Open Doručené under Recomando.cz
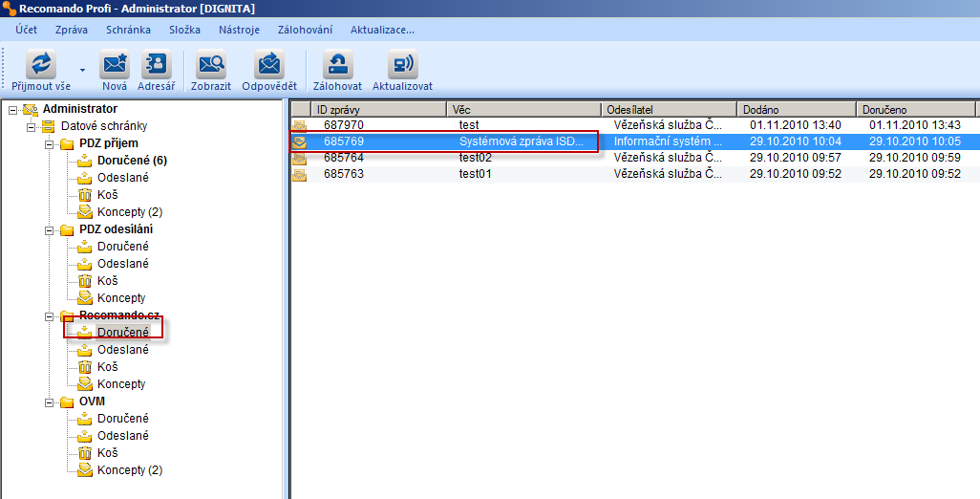 tap(123, 332)
